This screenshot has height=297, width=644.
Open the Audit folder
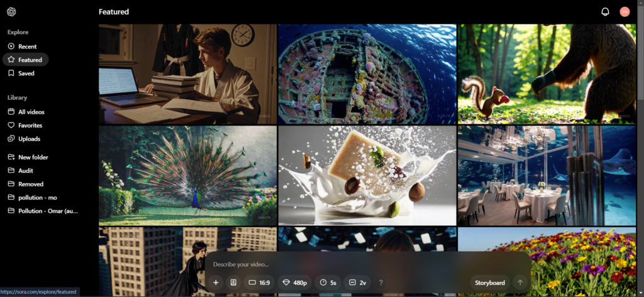point(25,171)
